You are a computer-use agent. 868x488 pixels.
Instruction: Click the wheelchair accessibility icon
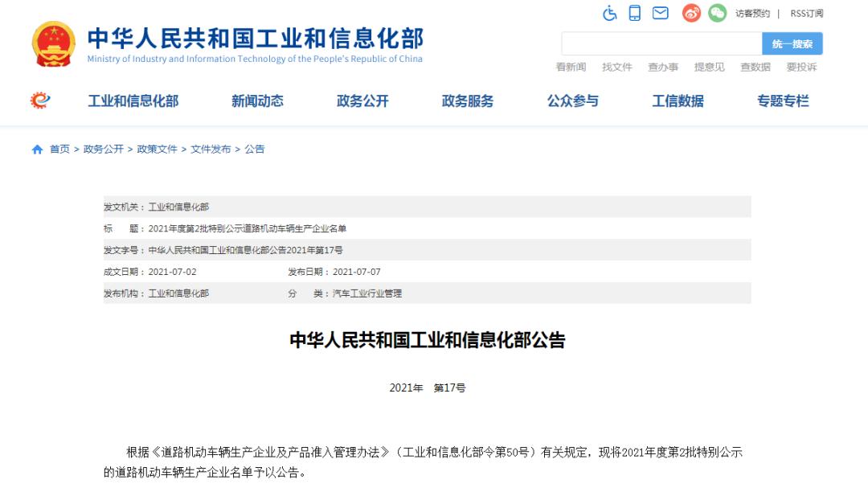[x=609, y=14]
